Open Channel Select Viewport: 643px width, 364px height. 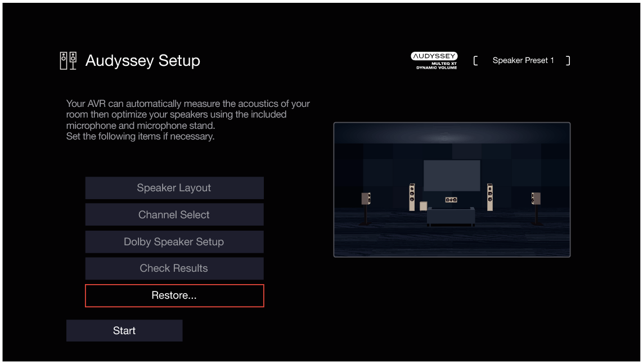[x=174, y=214]
